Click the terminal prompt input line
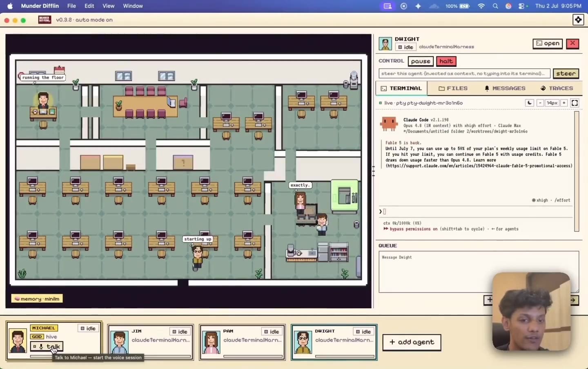The height and width of the screenshot is (369, 588). pos(476,211)
